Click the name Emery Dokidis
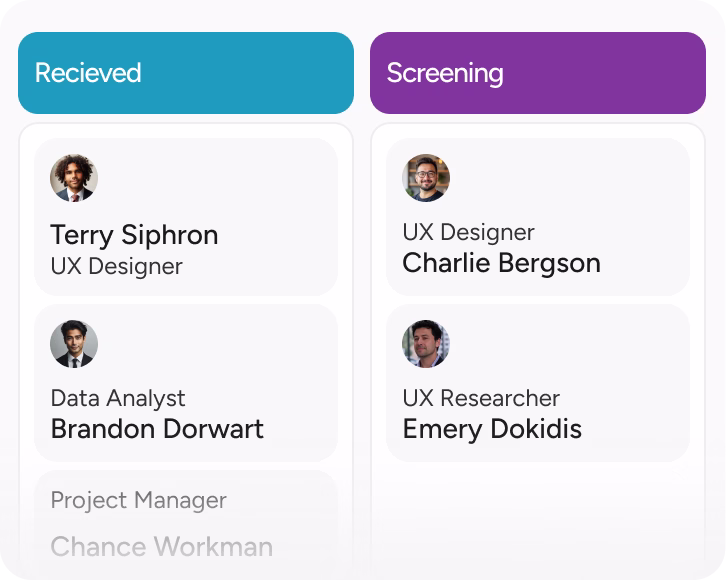 tap(492, 429)
